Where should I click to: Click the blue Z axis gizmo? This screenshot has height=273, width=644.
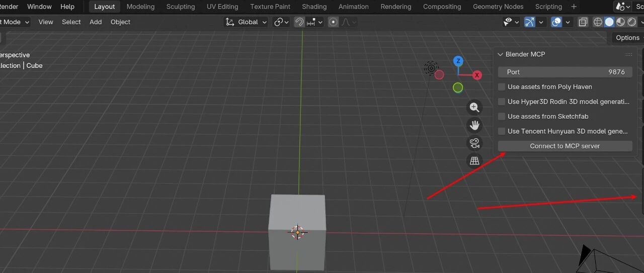(458, 61)
